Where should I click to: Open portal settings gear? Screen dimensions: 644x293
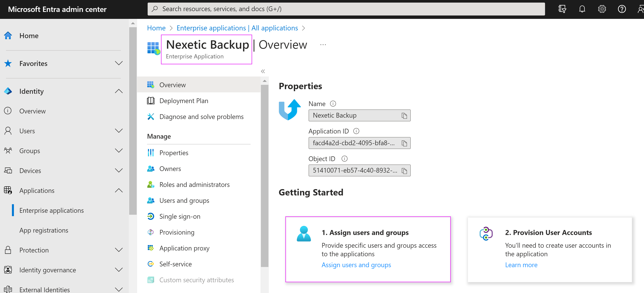point(602,9)
